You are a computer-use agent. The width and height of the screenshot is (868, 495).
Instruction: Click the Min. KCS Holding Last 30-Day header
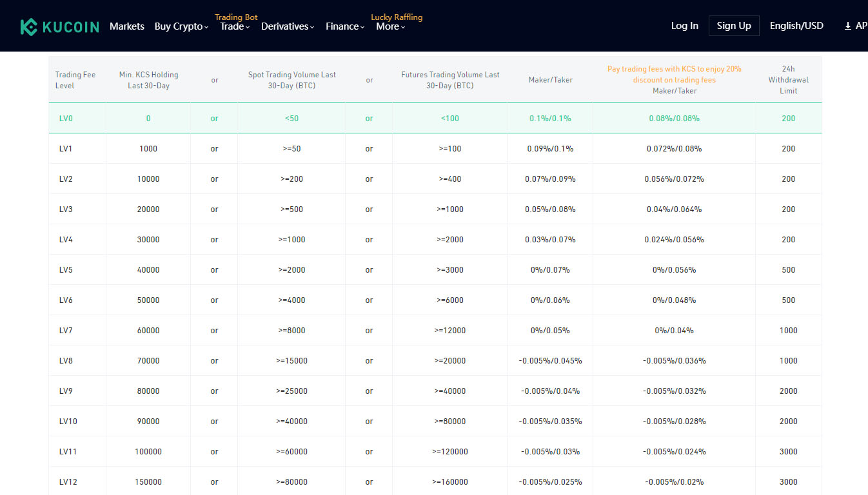pos(148,80)
